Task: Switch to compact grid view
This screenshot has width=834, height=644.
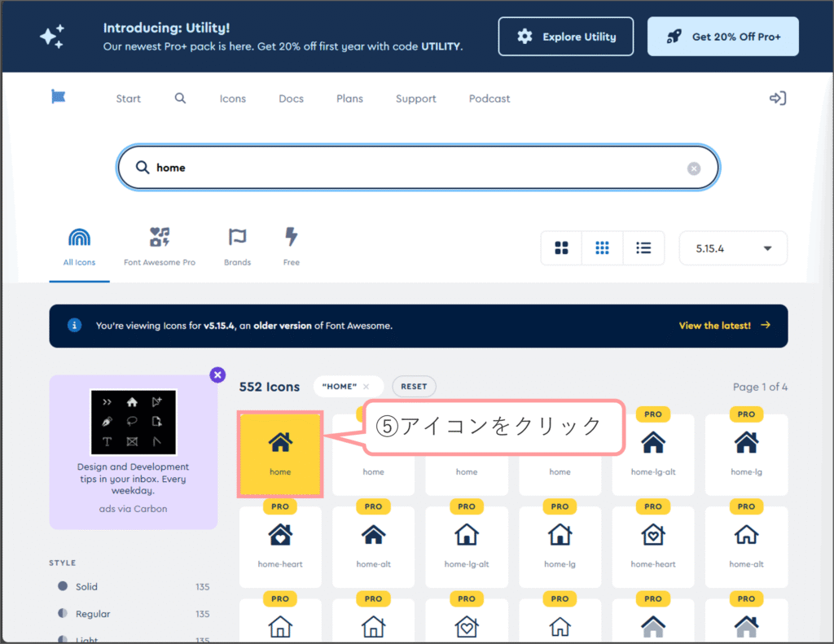Action: [x=603, y=248]
